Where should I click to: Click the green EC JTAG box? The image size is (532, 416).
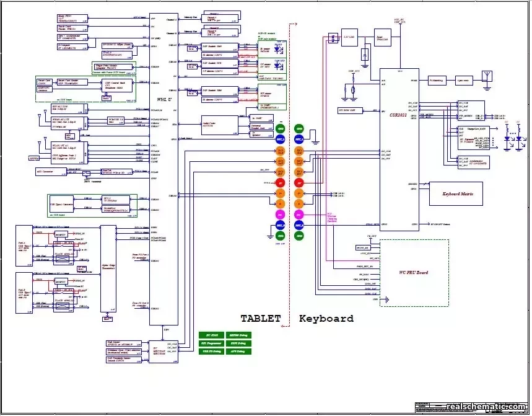pyautogui.click(x=212, y=335)
